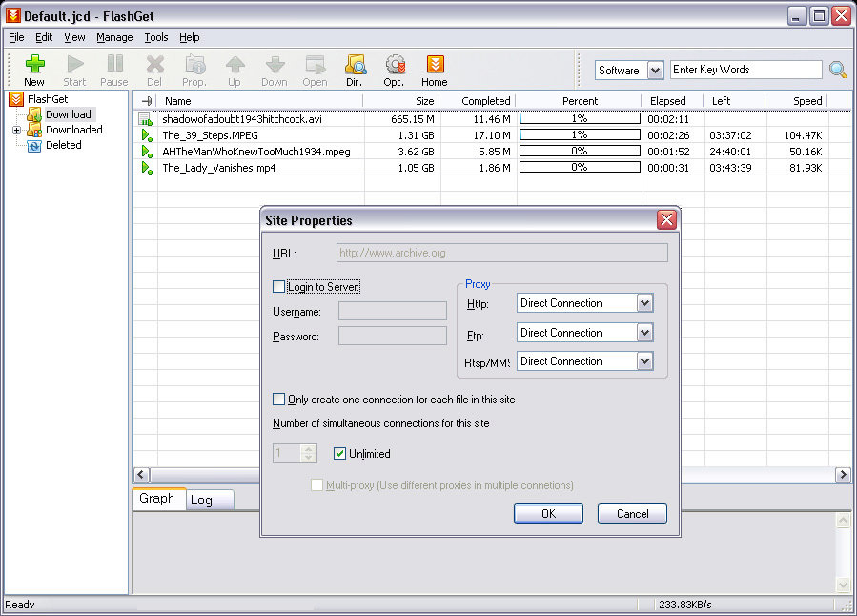This screenshot has width=857, height=616.
Task: Sort by the Elapsed column header
Action: click(673, 101)
